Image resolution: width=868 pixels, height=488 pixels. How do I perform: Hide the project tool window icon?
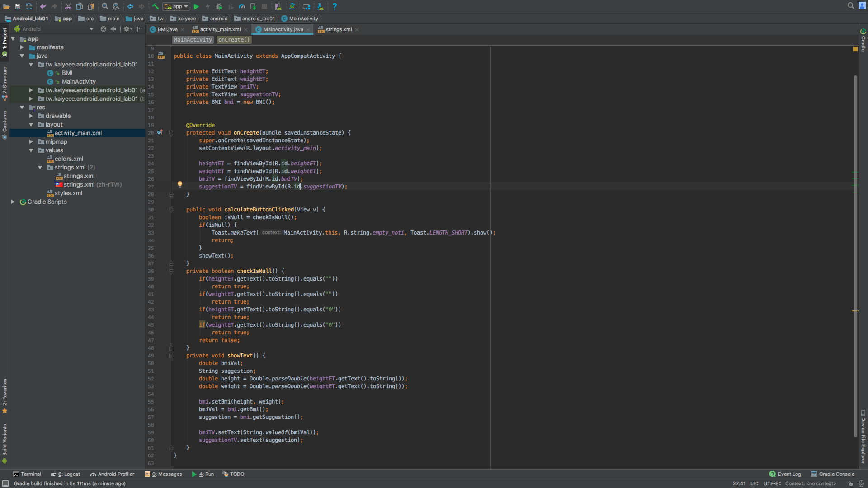tap(139, 29)
